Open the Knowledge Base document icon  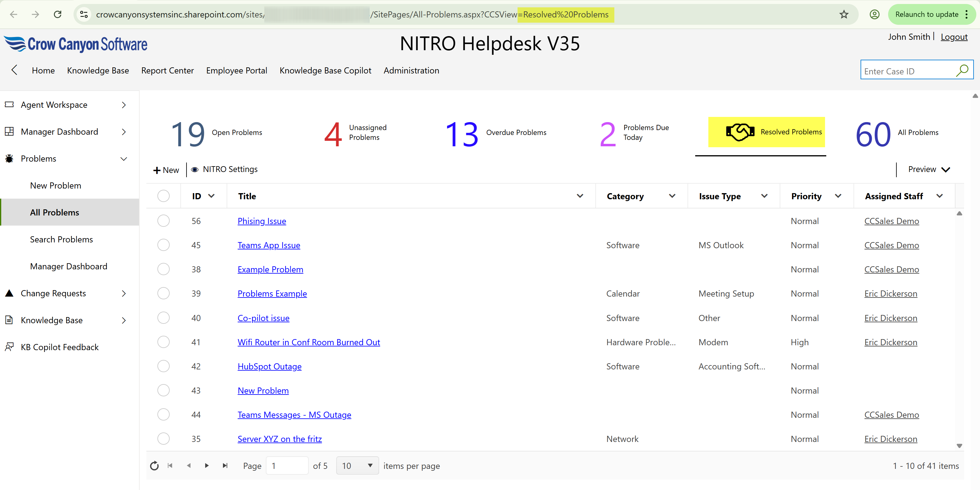click(9, 320)
